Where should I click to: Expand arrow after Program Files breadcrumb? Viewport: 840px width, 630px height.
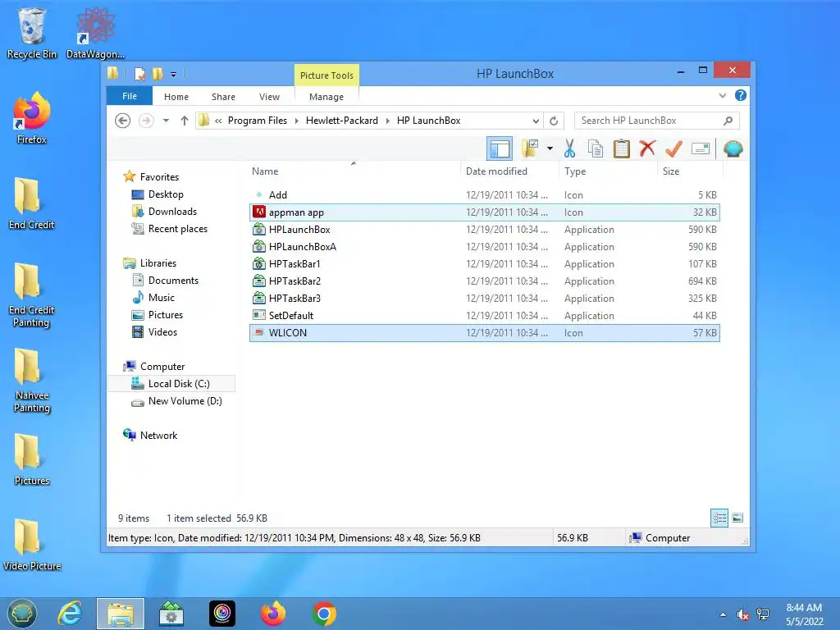point(297,121)
